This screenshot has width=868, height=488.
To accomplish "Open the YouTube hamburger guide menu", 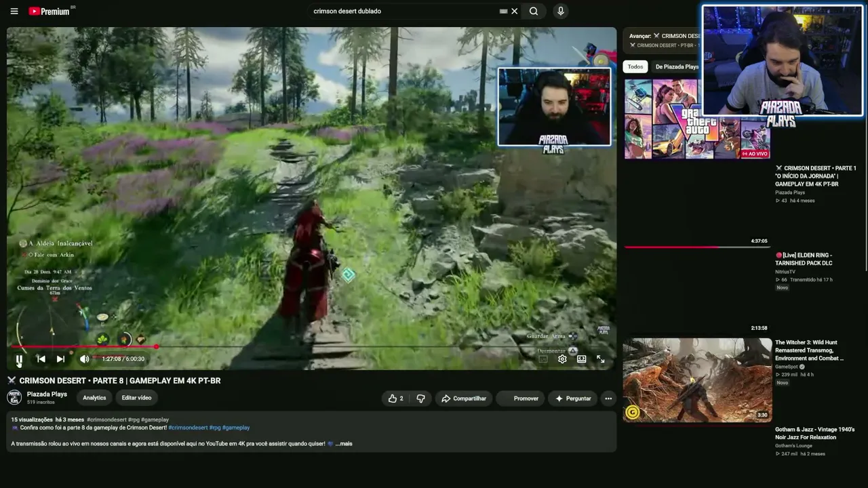I will tap(14, 12).
